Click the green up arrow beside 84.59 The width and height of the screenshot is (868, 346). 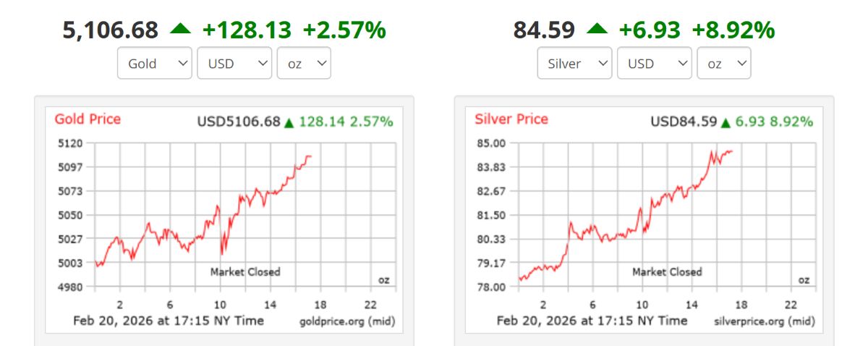click(597, 29)
